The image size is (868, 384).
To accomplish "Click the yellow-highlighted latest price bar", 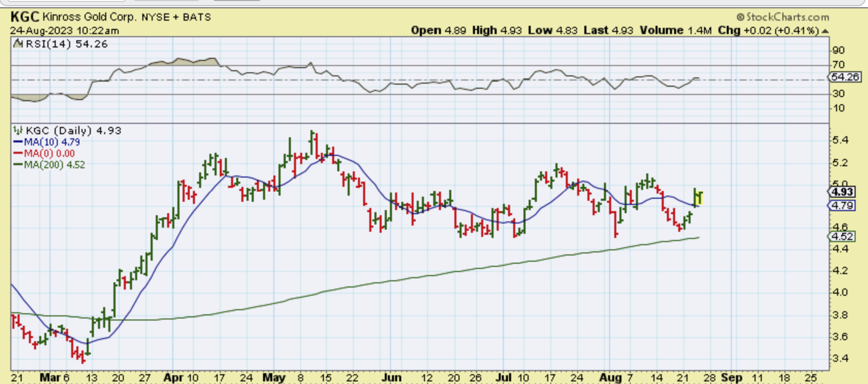I will [700, 198].
